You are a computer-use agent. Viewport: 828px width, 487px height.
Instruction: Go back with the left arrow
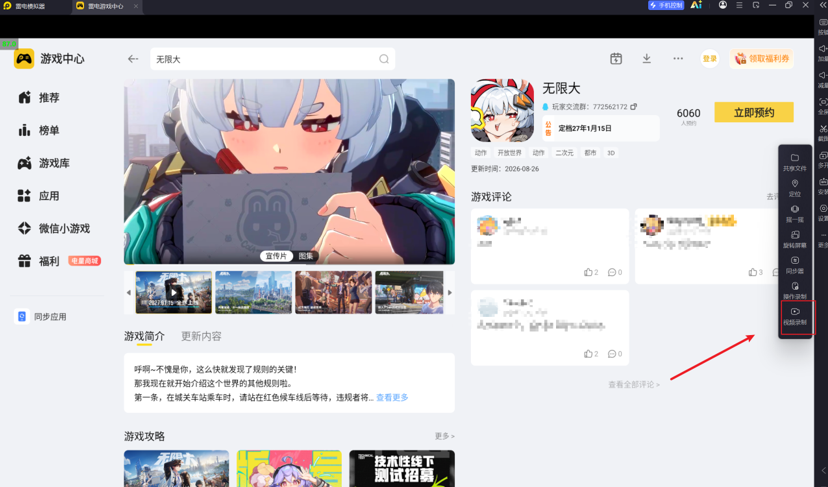pos(133,59)
